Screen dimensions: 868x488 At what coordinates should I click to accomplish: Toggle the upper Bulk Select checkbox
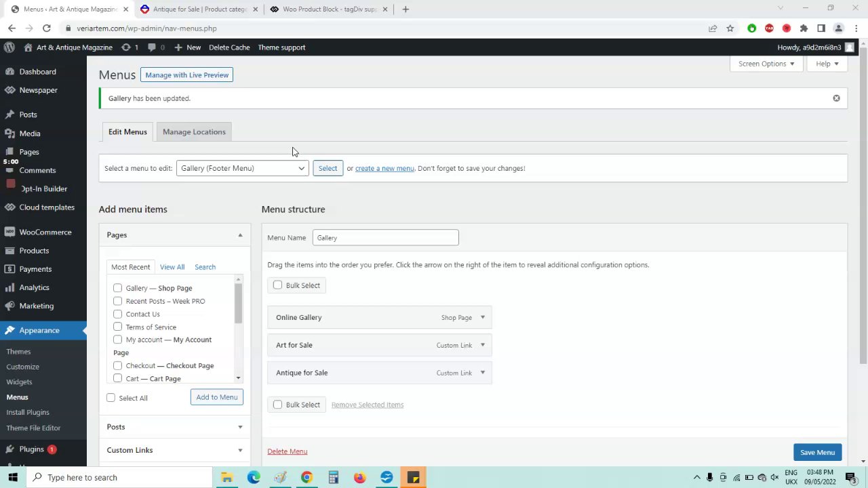tap(278, 285)
